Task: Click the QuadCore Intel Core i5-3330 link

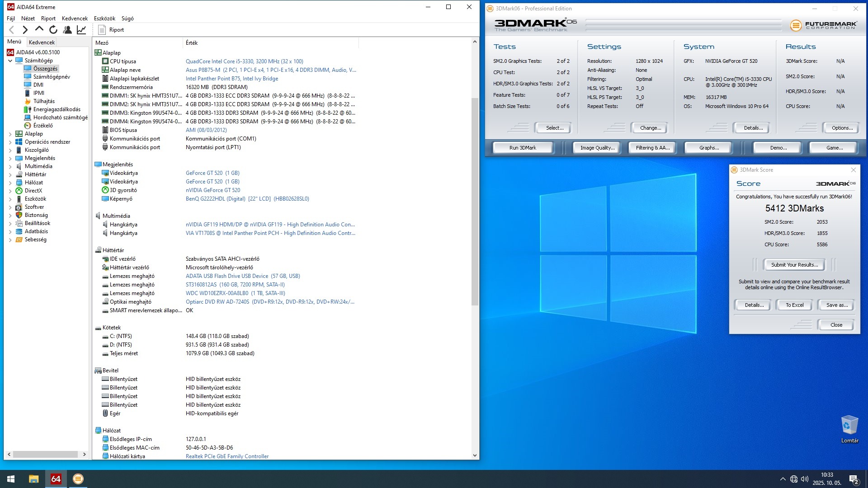Action: 244,61
